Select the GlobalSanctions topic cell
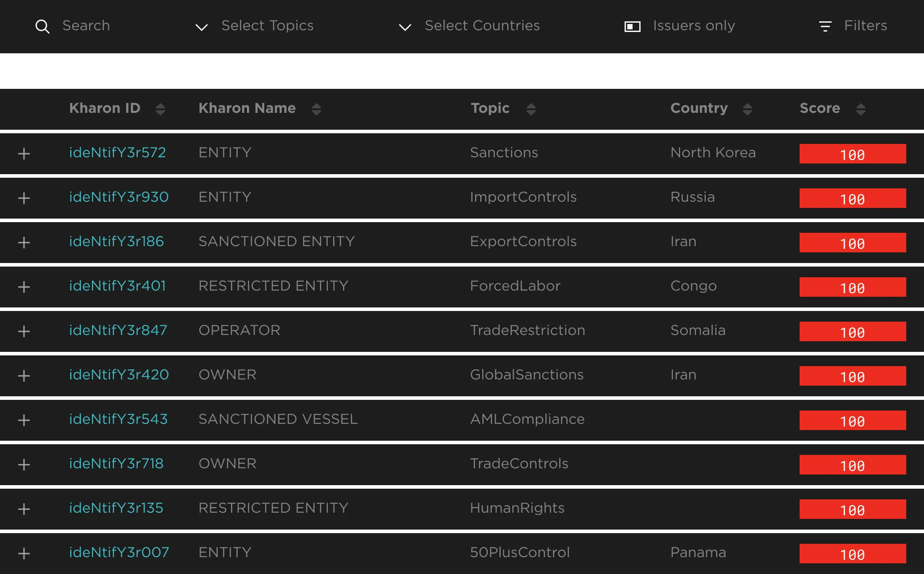Viewport: 924px width, 574px height. [x=527, y=375]
